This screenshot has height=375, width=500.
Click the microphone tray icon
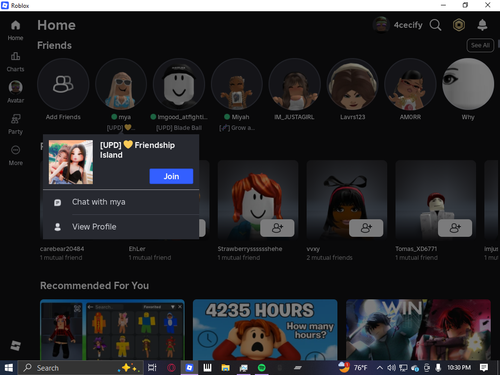point(438,368)
